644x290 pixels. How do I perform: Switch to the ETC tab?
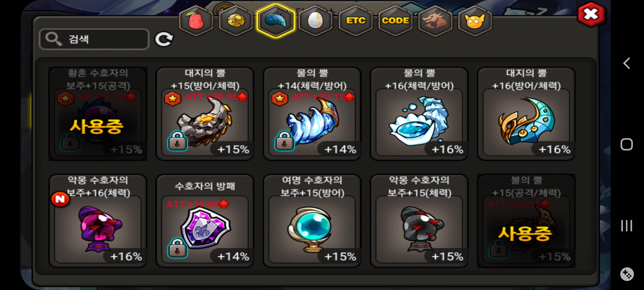(356, 21)
